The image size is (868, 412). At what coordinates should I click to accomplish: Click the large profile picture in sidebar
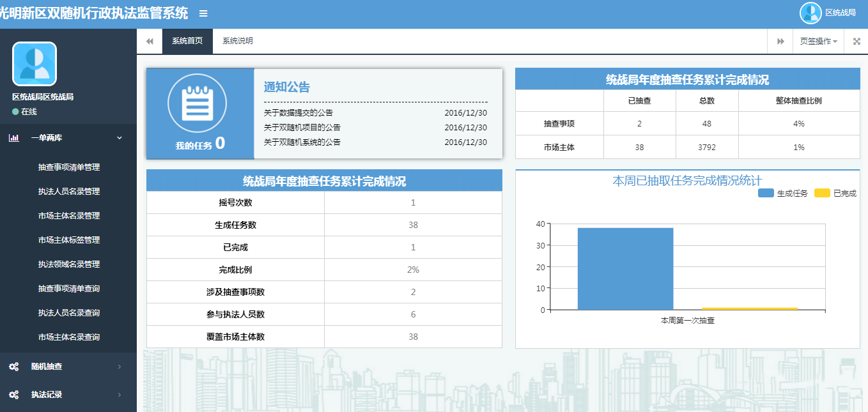click(x=35, y=64)
